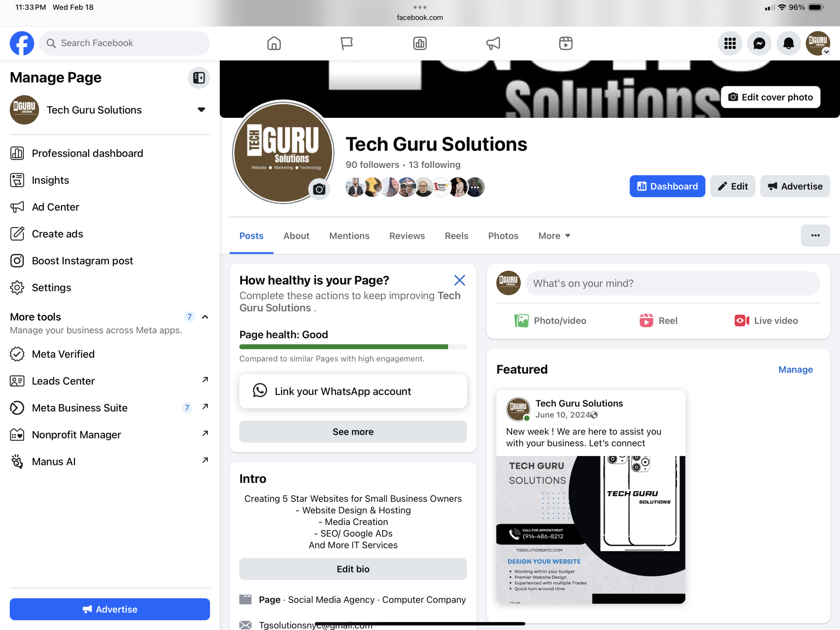This screenshot has width=840, height=630.
Task: Click the blue Dashboard button
Action: pos(667,186)
